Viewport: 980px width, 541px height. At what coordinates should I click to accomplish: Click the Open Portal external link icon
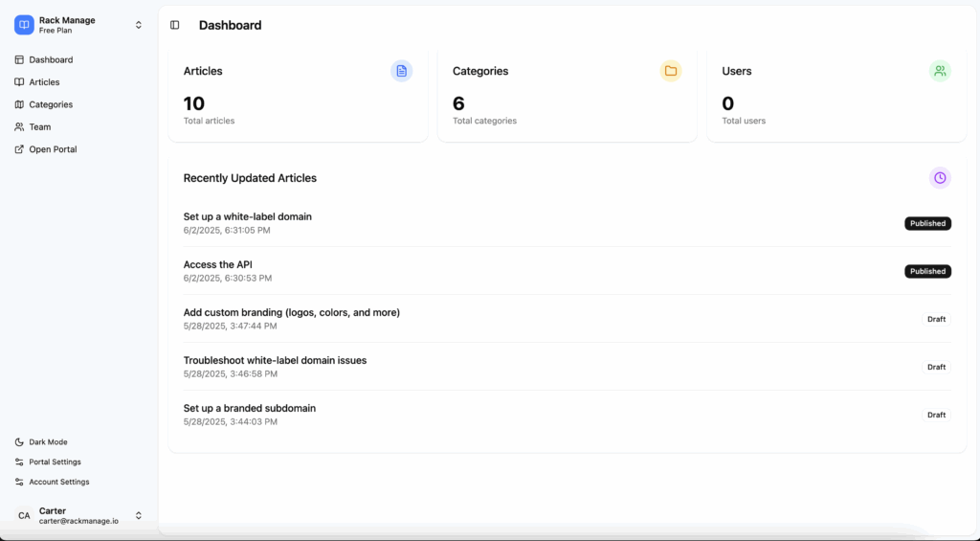tap(19, 149)
